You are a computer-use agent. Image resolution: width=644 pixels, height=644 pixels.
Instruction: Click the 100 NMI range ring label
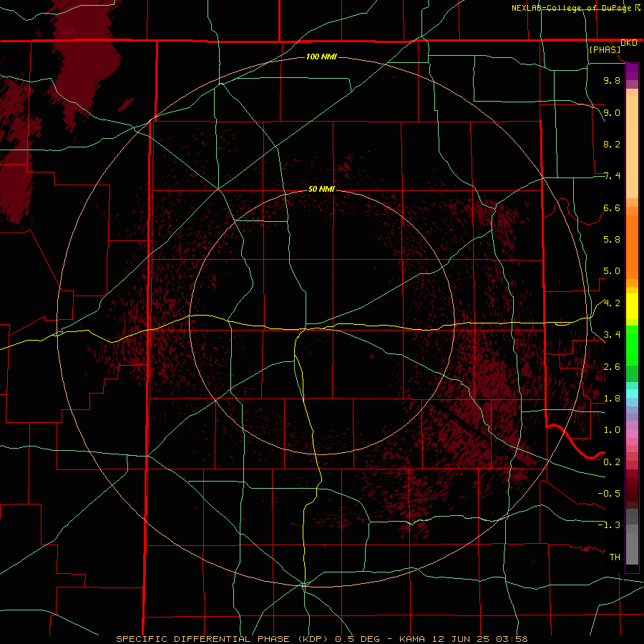(x=321, y=57)
